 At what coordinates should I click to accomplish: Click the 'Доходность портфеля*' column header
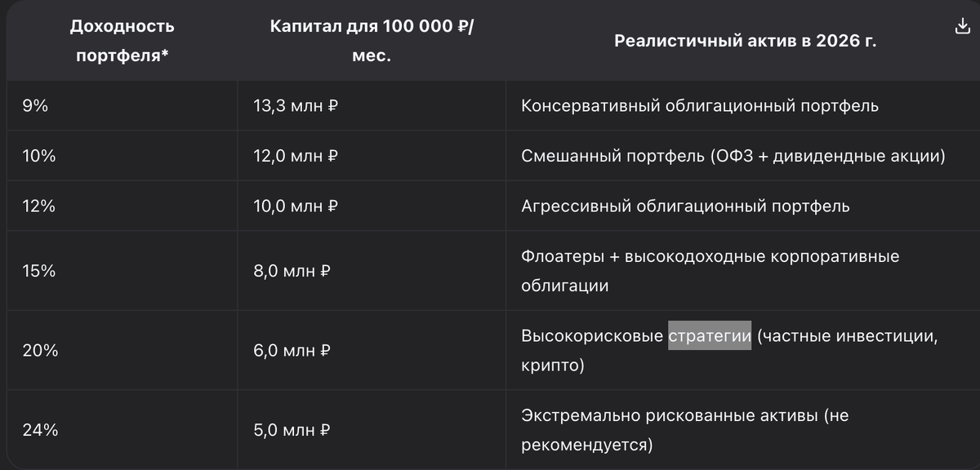(122, 42)
